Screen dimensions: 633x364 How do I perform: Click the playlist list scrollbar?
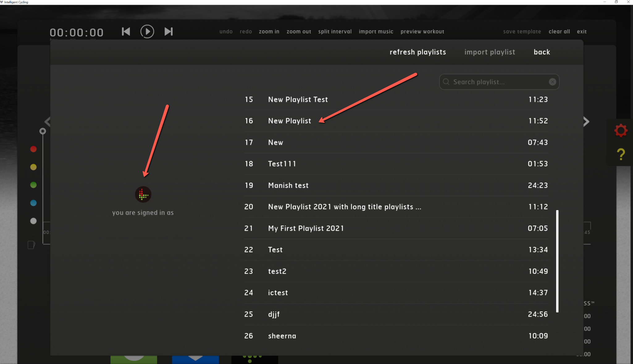point(557,261)
